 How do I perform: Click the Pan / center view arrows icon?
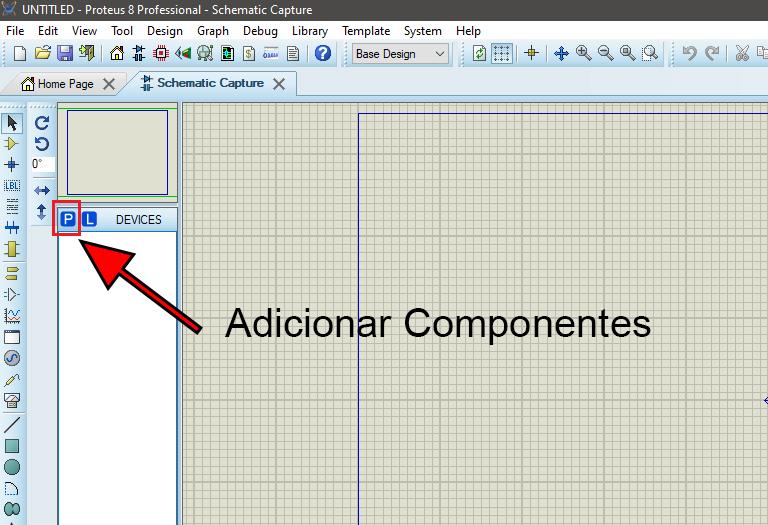click(561, 53)
